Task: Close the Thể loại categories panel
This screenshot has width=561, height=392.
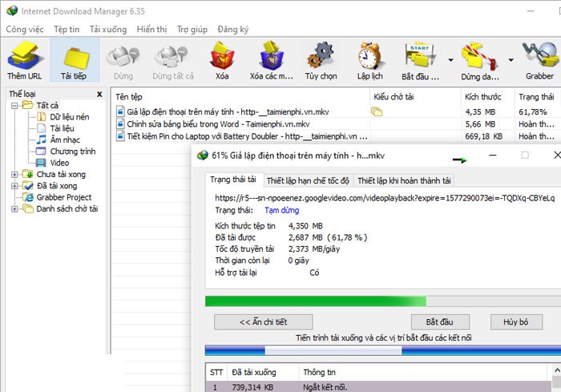Action: click(99, 94)
